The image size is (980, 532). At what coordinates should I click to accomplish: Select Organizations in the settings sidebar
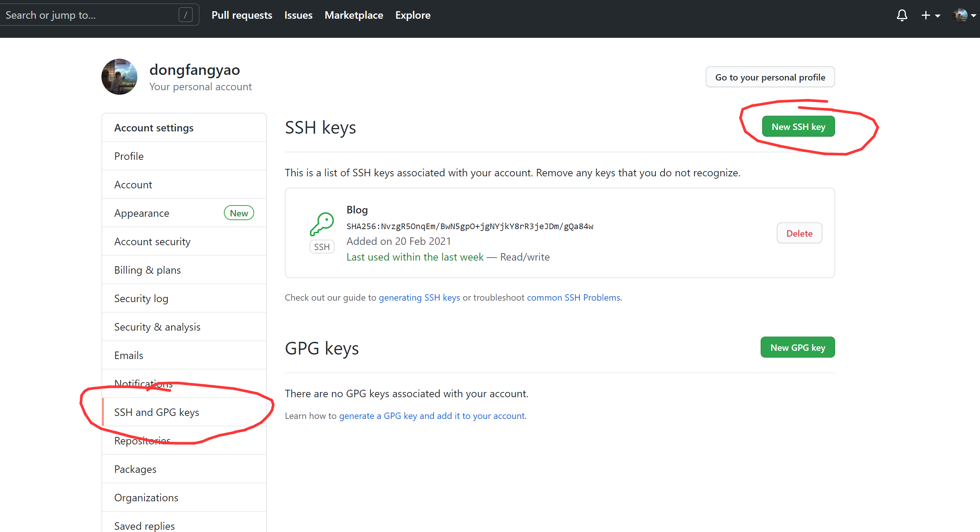pos(184,498)
